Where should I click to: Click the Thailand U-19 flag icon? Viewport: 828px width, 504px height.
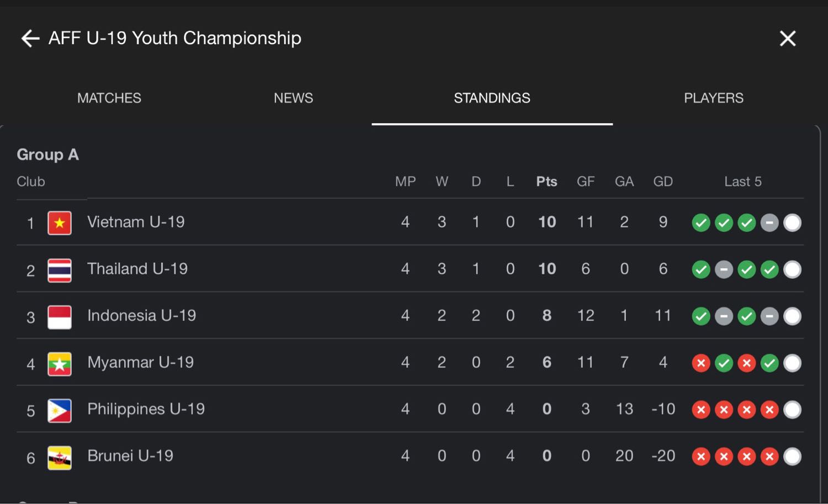[60, 270]
